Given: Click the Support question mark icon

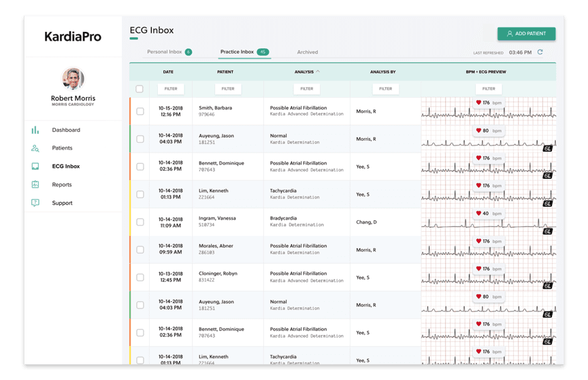Looking at the screenshot, I should tap(35, 203).
